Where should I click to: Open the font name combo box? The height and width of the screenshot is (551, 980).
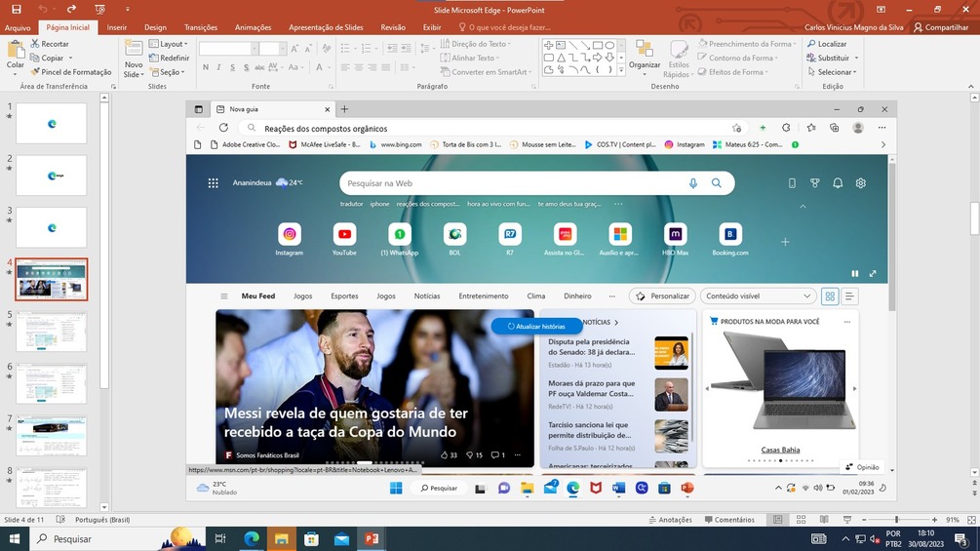click(x=229, y=49)
